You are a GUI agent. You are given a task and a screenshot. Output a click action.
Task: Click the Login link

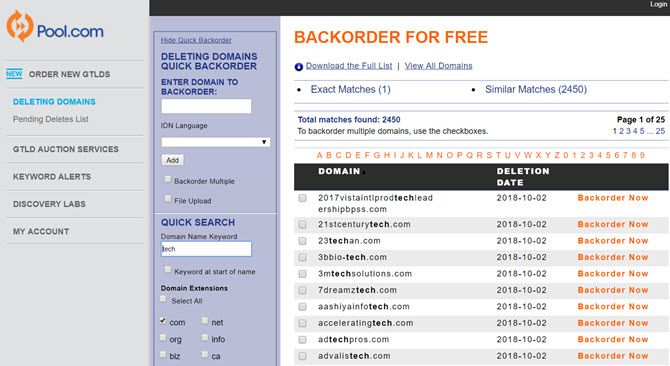tap(658, 4)
